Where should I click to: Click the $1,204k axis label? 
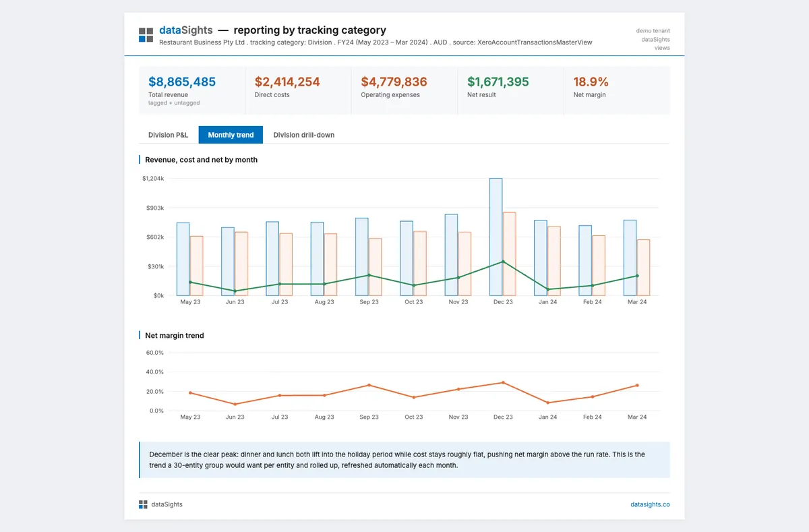coord(153,178)
